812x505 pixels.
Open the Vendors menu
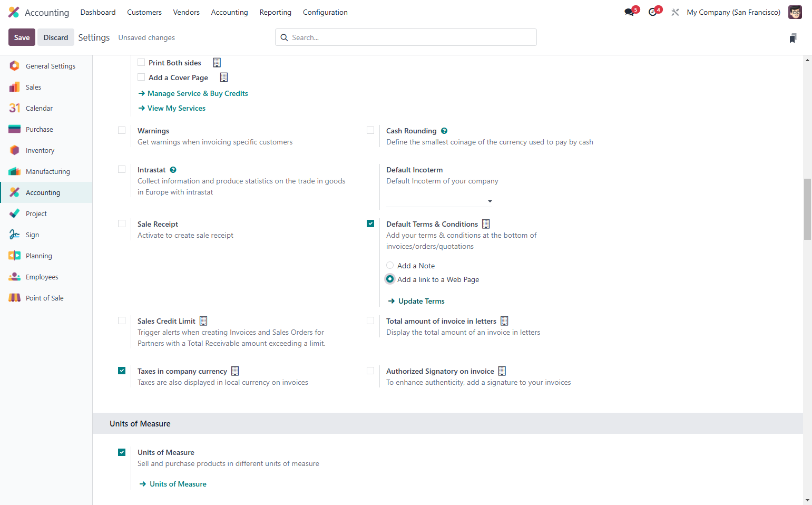(187, 12)
